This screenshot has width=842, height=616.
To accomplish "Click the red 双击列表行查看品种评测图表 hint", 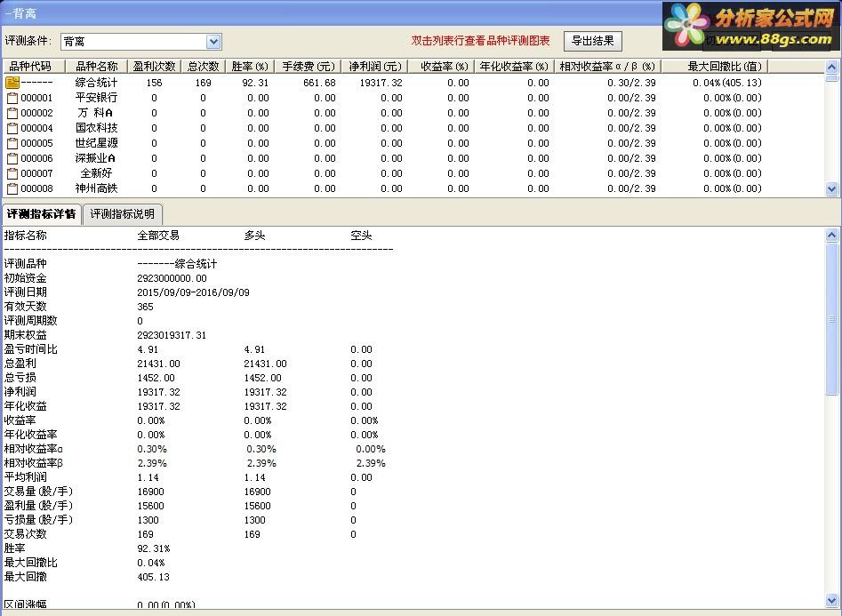I will pos(481,41).
